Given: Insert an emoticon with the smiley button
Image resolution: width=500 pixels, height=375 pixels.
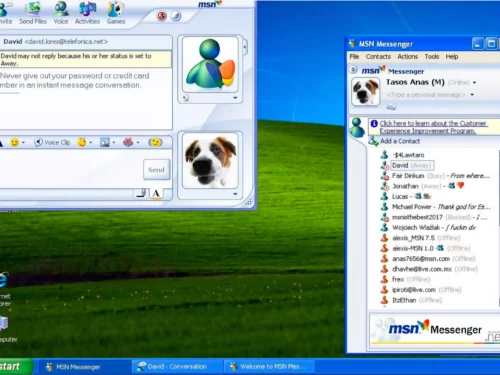Looking at the screenshot, I should [x=14, y=142].
